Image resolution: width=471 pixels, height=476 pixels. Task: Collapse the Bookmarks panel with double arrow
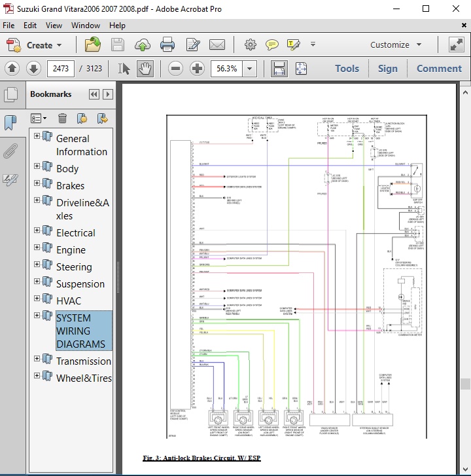point(94,94)
